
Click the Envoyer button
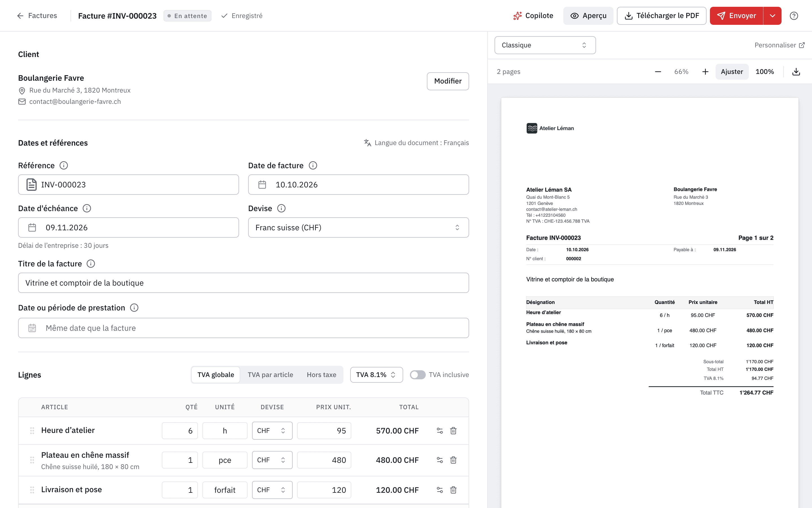736,16
